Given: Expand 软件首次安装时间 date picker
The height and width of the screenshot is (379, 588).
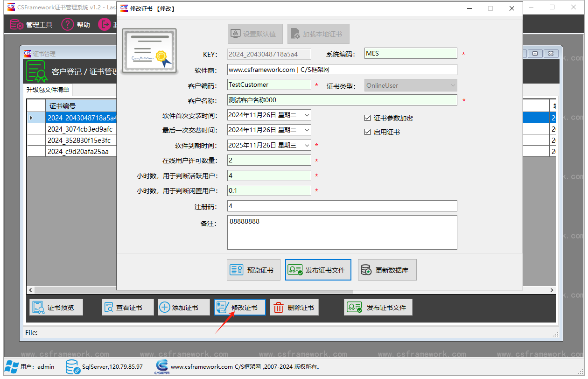Looking at the screenshot, I should [307, 115].
